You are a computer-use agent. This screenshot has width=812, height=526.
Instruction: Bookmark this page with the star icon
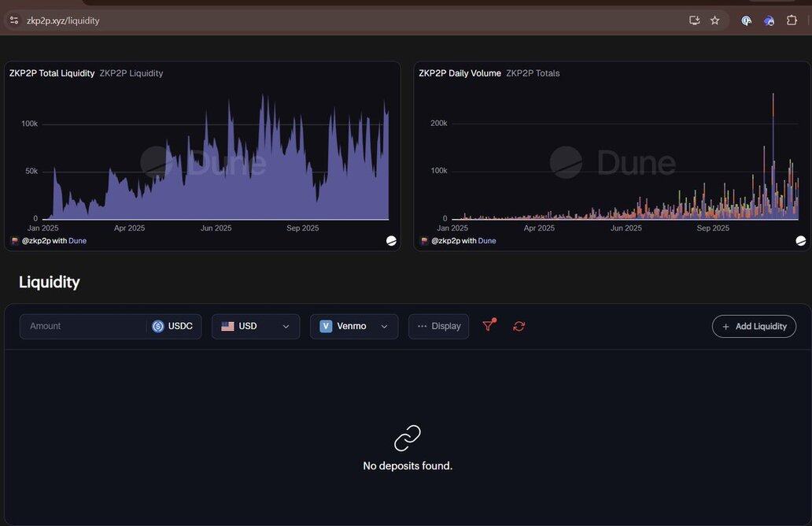(x=714, y=20)
